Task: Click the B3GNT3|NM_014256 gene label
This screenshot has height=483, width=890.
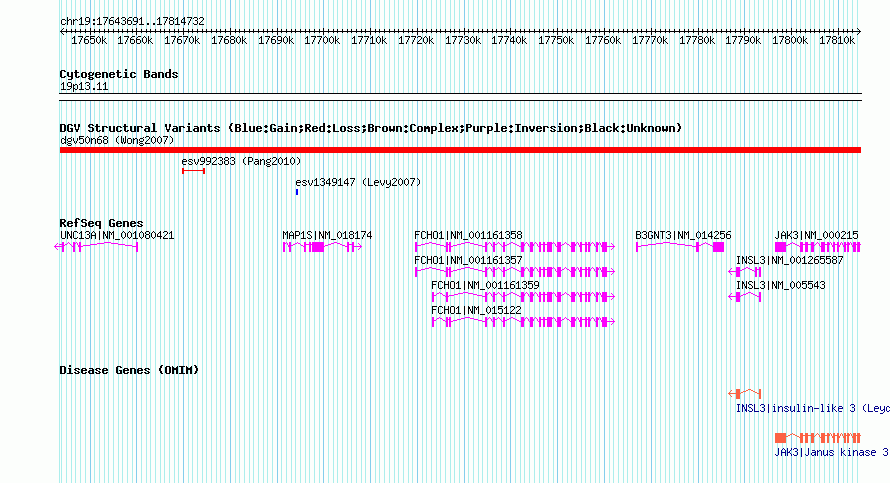Action: pyautogui.click(x=683, y=235)
